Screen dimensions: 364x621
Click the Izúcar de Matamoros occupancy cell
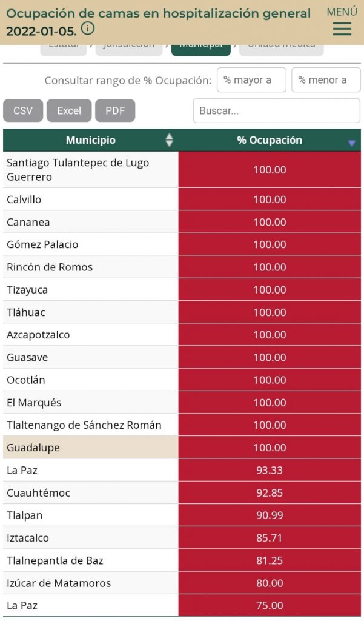(269, 583)
